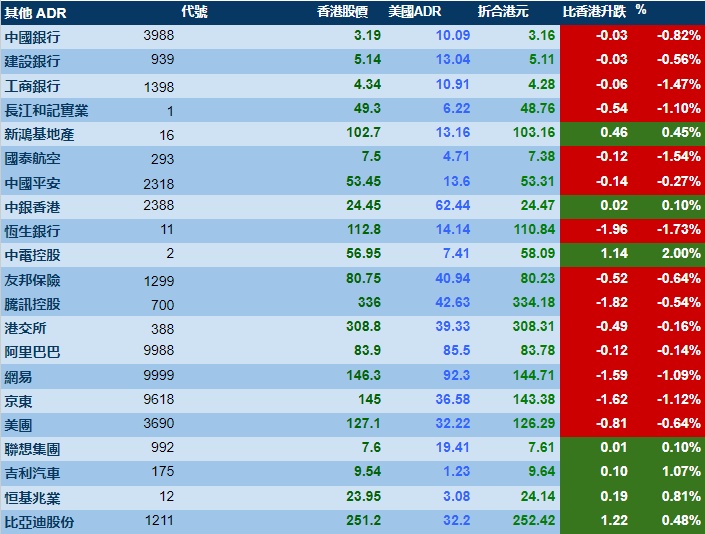Click stock code 9618

tap(159, 399)
